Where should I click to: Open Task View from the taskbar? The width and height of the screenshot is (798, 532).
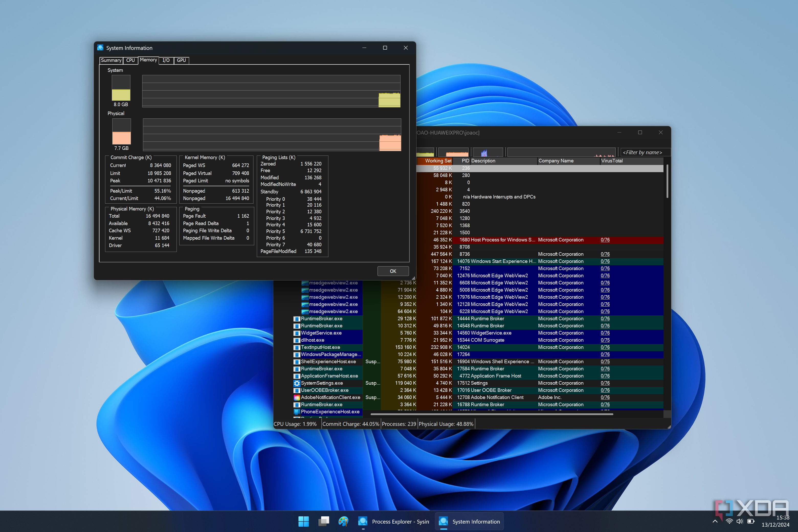coord(323,522)
